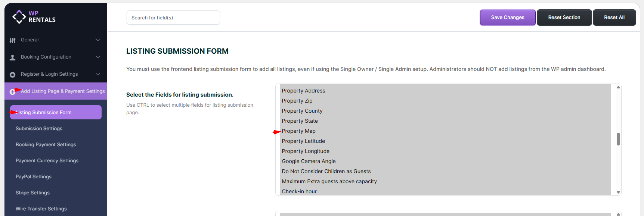Click the listbox scrollbar thumb
The height and width of the screenshot is (216, 644).
(x=618, y=139)
